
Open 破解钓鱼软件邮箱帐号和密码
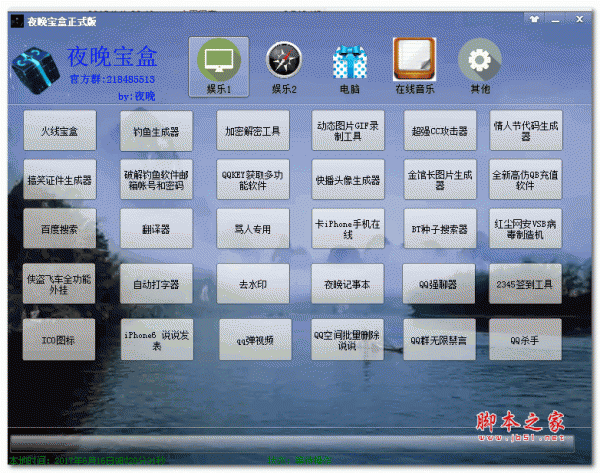click(156, 180)
